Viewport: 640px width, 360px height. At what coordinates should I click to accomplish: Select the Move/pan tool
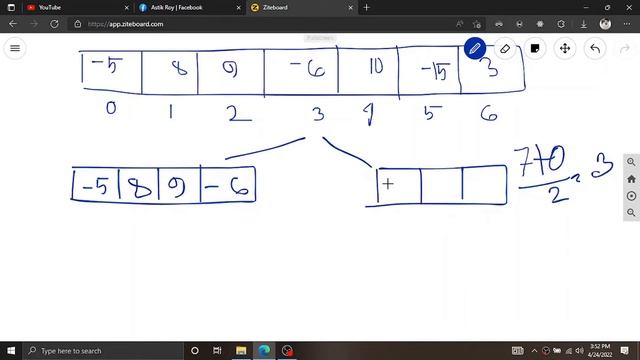pyautogui.click(x=565, y=49)
